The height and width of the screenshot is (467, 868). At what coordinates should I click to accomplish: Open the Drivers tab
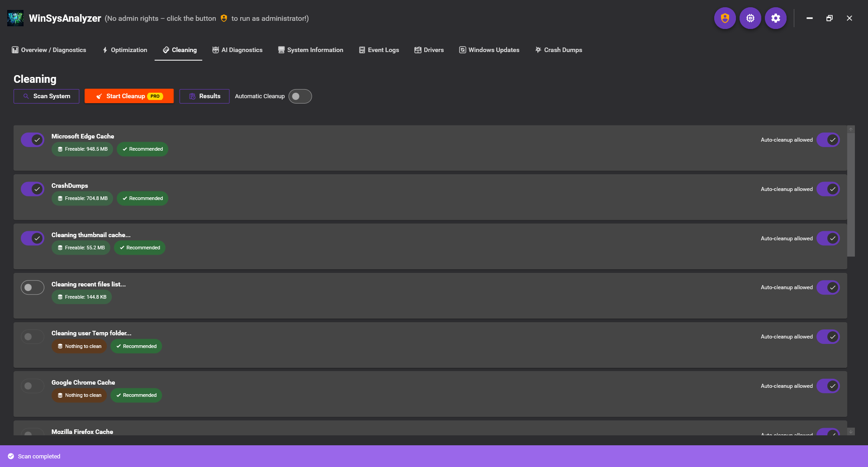pos(429,50)
